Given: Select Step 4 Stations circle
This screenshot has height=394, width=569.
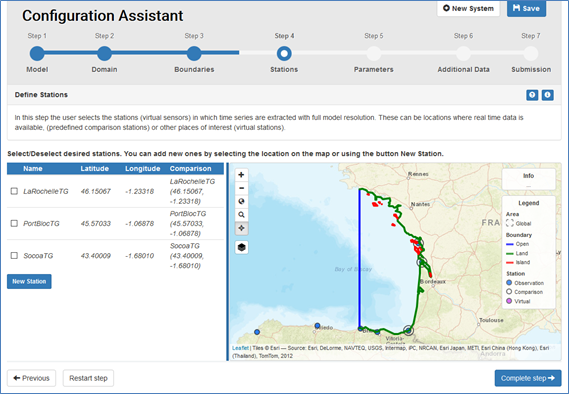Looking at the screenshot, I should pos(284,53).
